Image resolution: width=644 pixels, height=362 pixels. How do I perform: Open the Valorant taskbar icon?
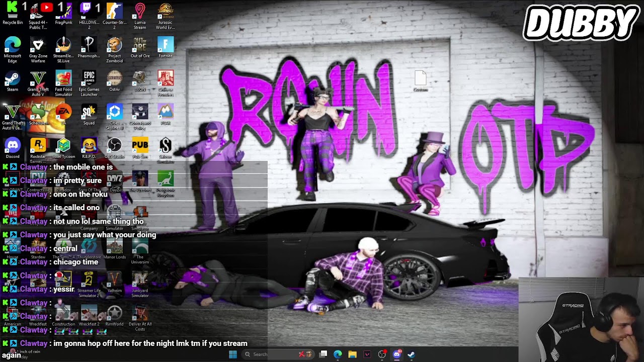click(x=367, y=354)
